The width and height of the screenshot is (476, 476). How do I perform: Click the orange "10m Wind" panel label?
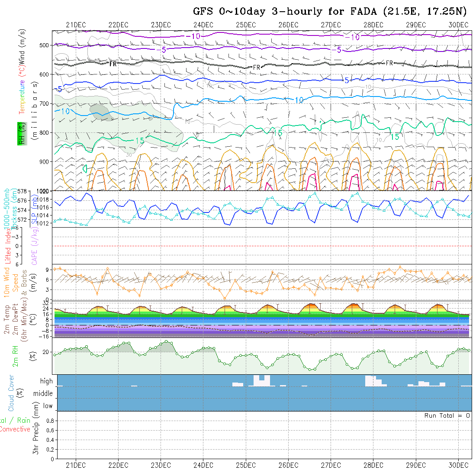coord(7,282)
